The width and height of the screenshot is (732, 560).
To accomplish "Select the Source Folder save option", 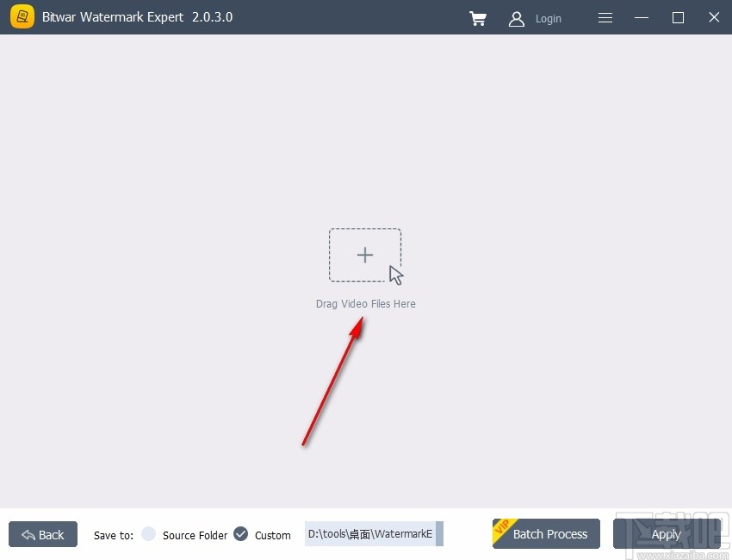I will (146, 535).
